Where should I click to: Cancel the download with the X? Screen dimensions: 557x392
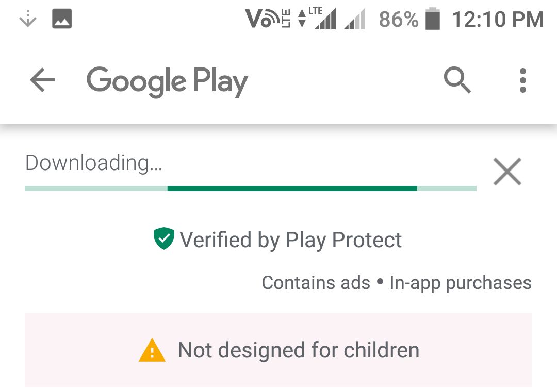coord(507,172)
